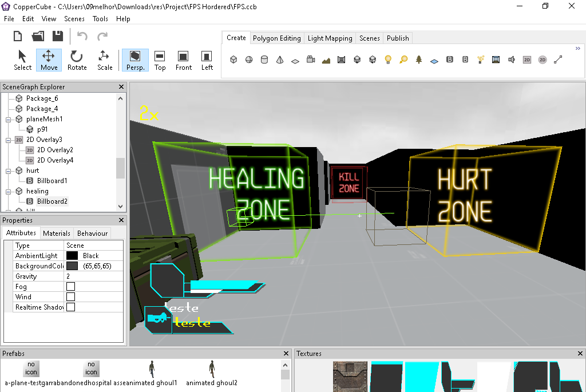
Task: Add a point light with the bulb icon
Action: click(x=388, y=60)
